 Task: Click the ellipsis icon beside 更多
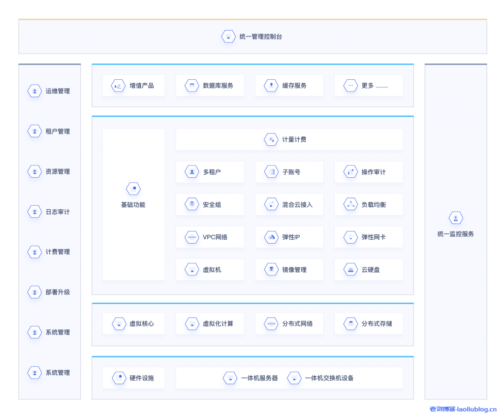(x=350, y=86)
